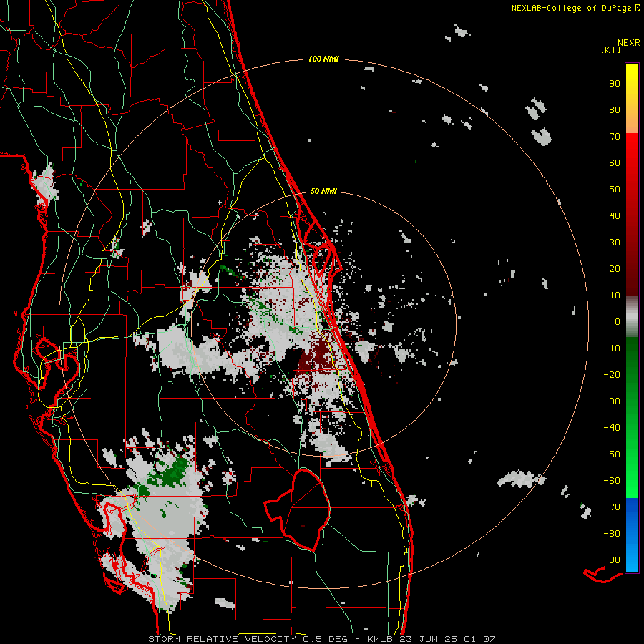
Task: Click the -70 value on the velocity scale
Action: coord(612,507)
